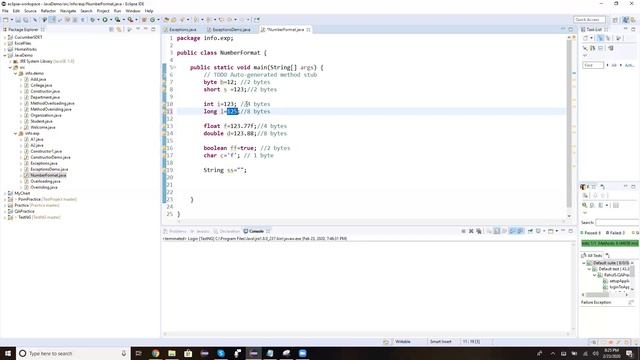Screen dimensions: 640x360
Task: Toggle Show Console on standard output change
Action: point(512,231)
